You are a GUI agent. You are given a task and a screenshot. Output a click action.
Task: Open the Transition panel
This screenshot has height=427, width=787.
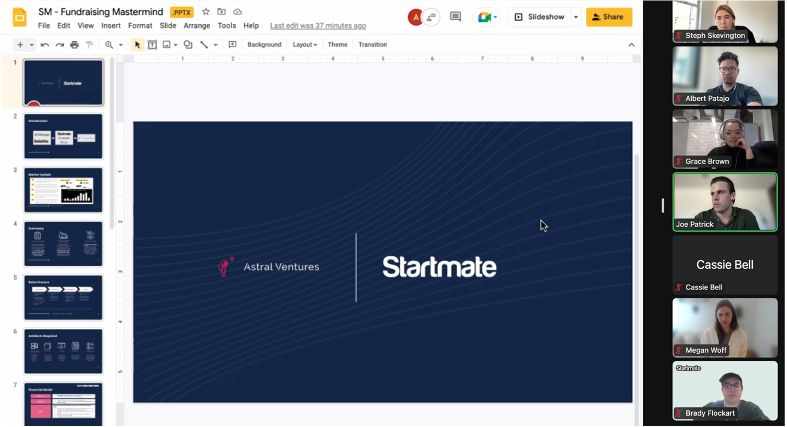[x=373, y=45]
